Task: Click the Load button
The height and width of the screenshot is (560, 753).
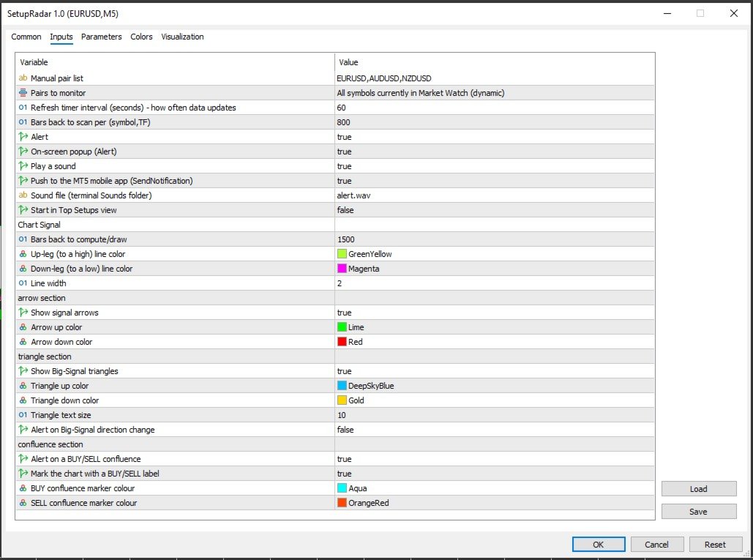Action: coord(699,489)
